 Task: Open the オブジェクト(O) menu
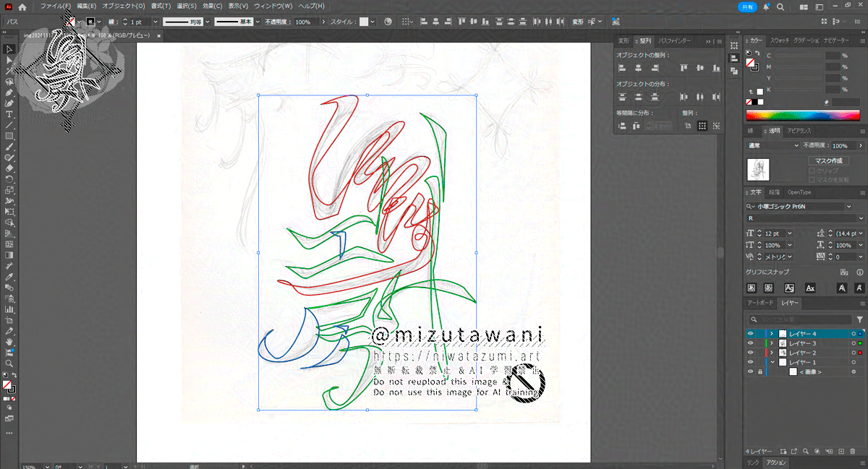point(124,6)
